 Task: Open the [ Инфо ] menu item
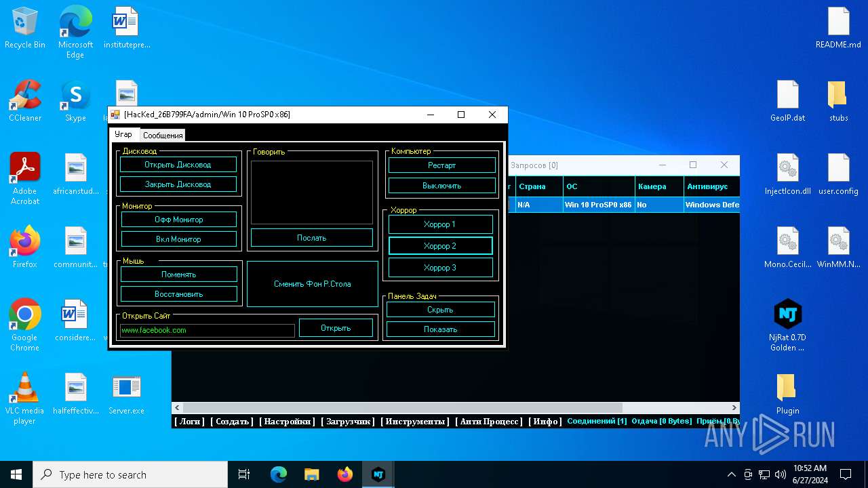pos(545,422)
